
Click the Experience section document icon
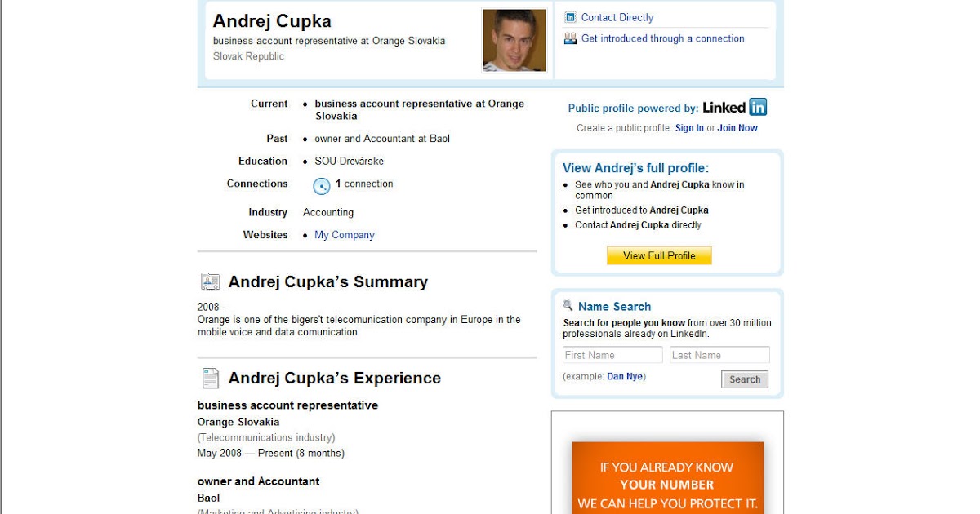[211, 379]
